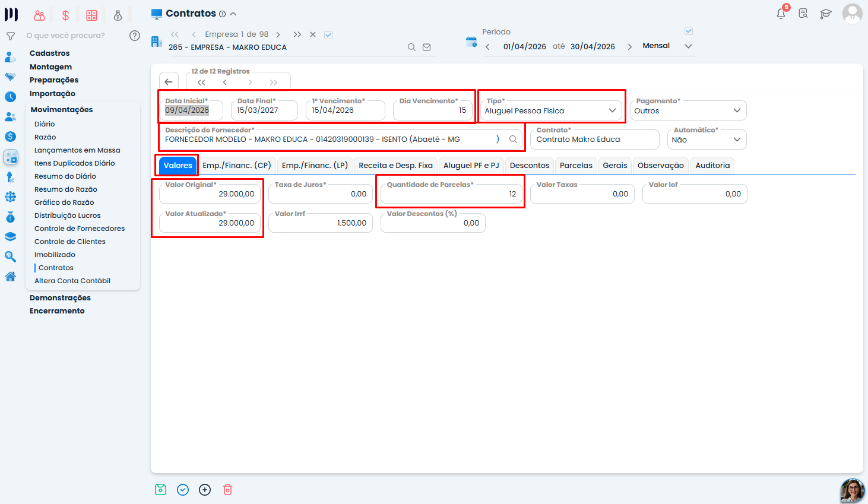
Task: Switch to Emp./Financ. (LP) tab
Action: [x=315, y=166]
